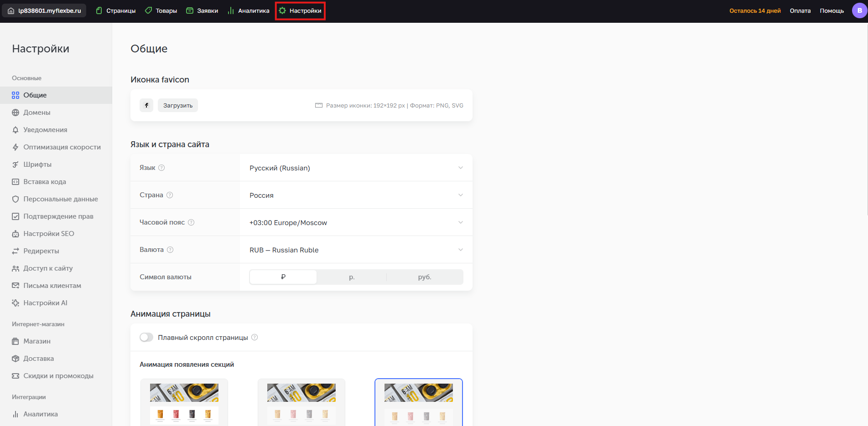
Task: Choose the selected third animation thumbnail
Action: pyautogui.click(x=419, y=402)
